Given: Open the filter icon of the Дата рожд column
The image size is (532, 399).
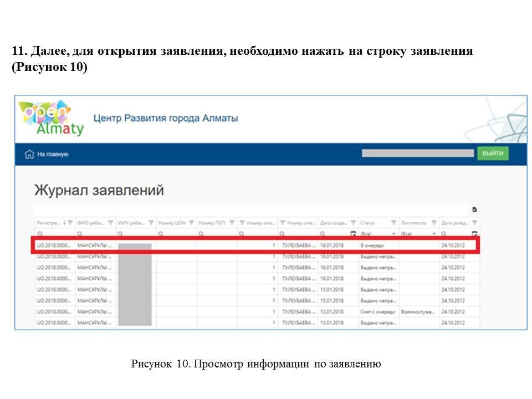Looking at the screenshot, I should 474,223.
